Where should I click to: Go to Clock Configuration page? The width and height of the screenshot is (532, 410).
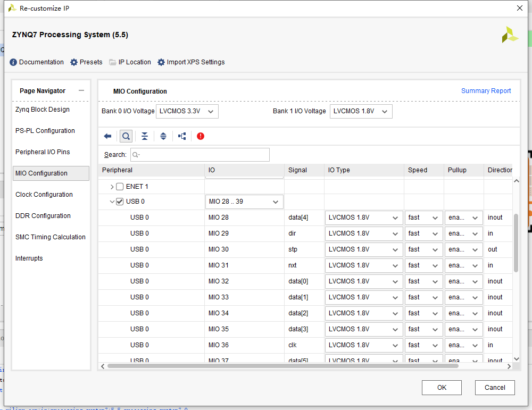point(44,195)
